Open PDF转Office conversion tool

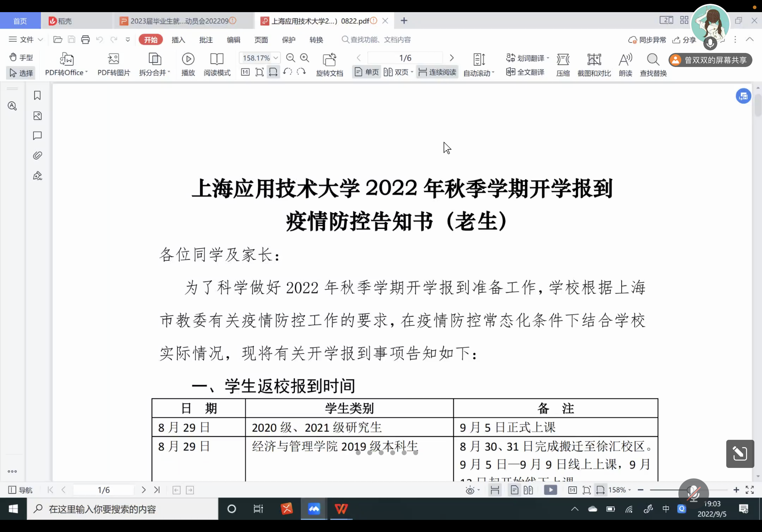pos(66,65)
